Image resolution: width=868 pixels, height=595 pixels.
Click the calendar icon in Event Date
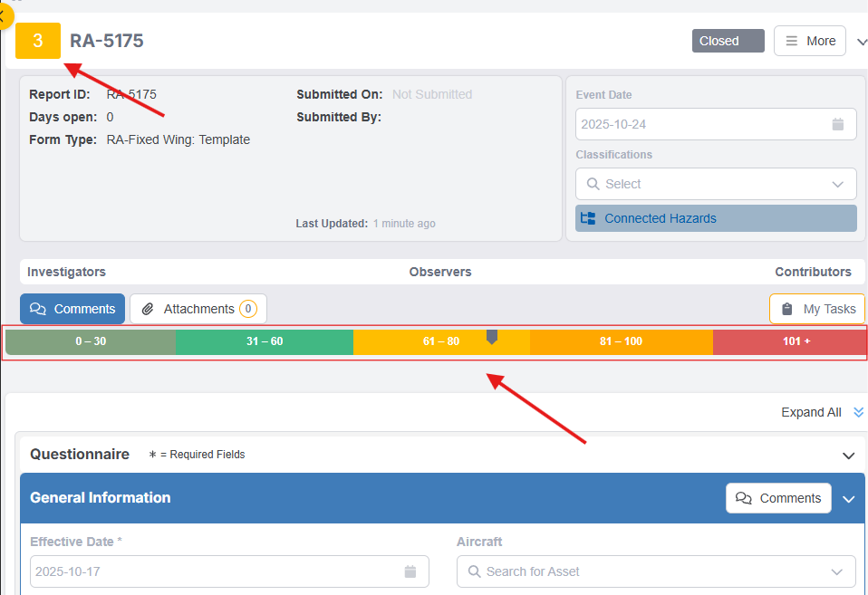838,124
